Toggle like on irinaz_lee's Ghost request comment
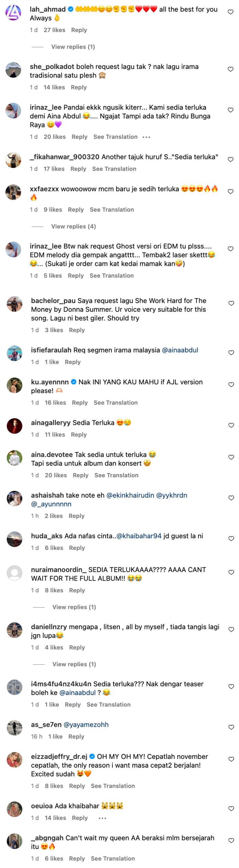This screenshot has width=239, height=868. point(231,248)
